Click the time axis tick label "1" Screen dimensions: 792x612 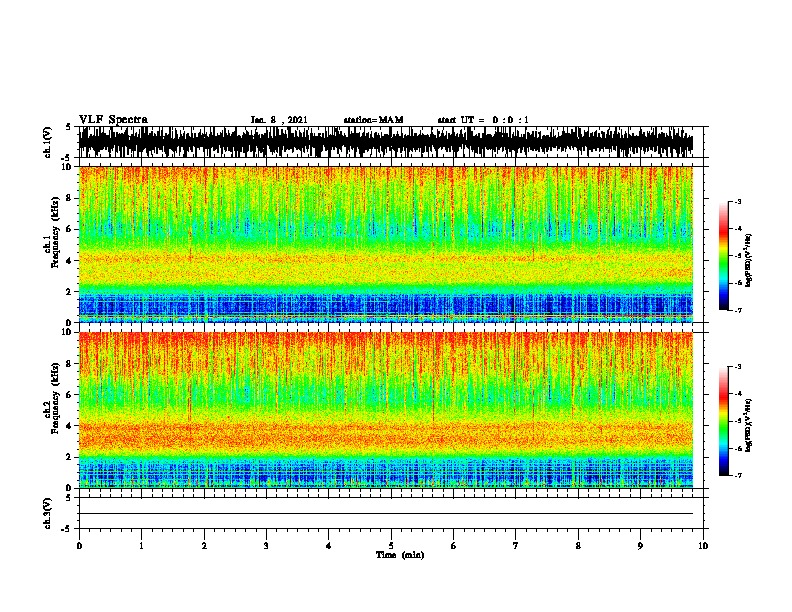point(141,545)
